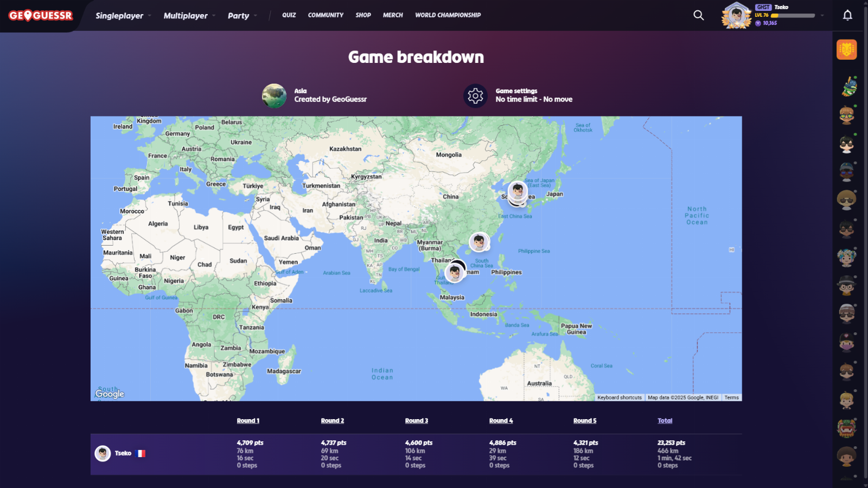868x488 pixels.
Task: Open the dragon mask friend avatar
Action: click(846, 428)
